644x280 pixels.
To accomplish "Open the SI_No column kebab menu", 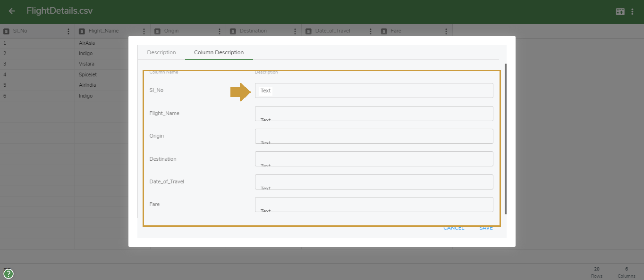I will pyautogui.click(x=68, y=31).
